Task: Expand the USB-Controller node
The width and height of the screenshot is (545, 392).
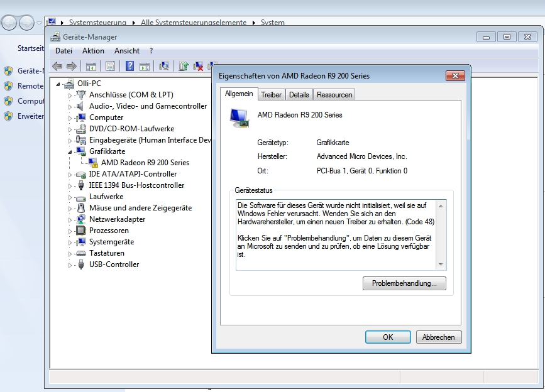Action: (x=70, y=265)
